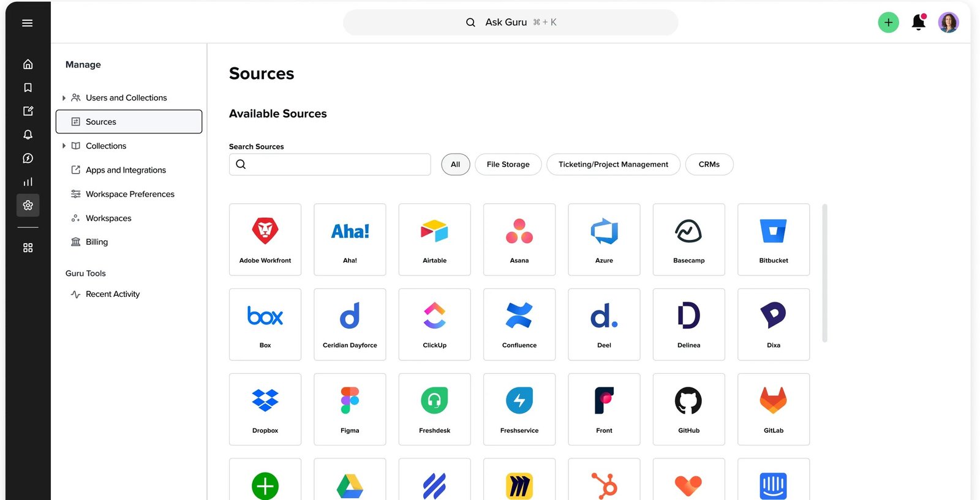The image size is (980, 500).
Task: Open the hamburger menu in the top bar
Action: click(x=28, y=23)
